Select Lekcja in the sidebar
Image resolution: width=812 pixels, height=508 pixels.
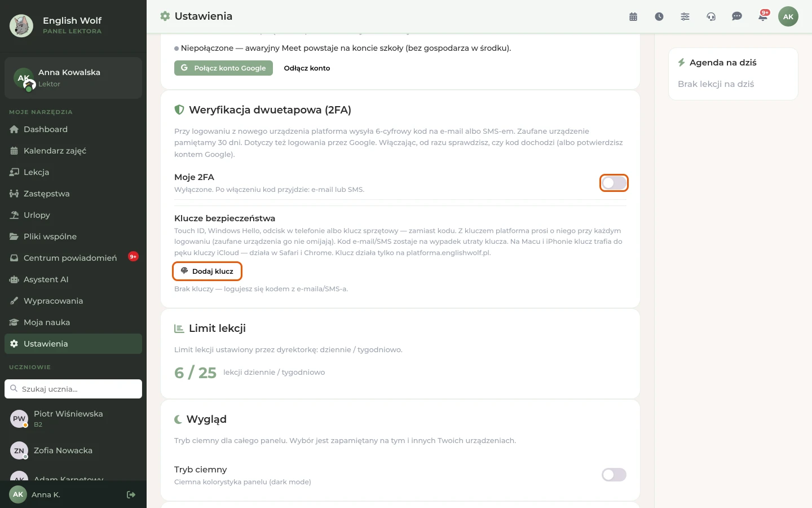tap(73, 172)
